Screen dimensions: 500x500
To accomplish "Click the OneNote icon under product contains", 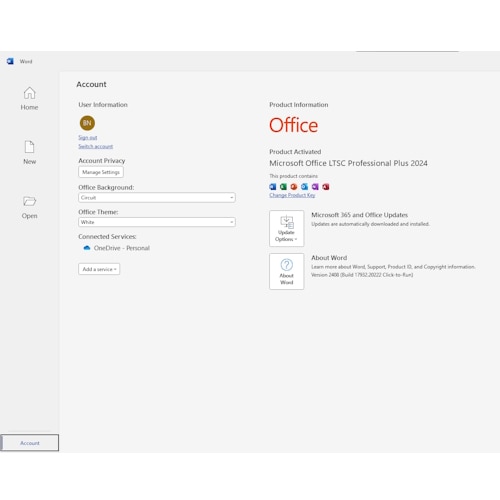I will point(315,187).
